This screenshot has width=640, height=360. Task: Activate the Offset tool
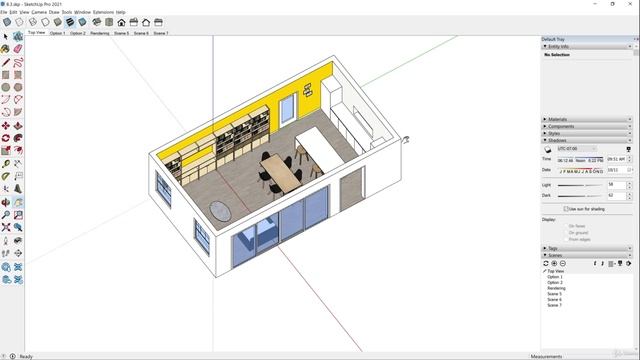point(18,150)
